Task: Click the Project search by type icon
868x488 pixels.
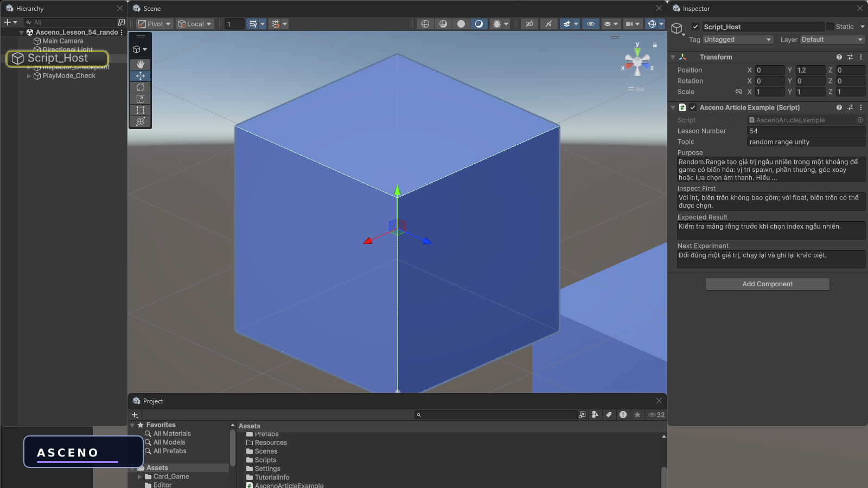Action: point(595,415)
